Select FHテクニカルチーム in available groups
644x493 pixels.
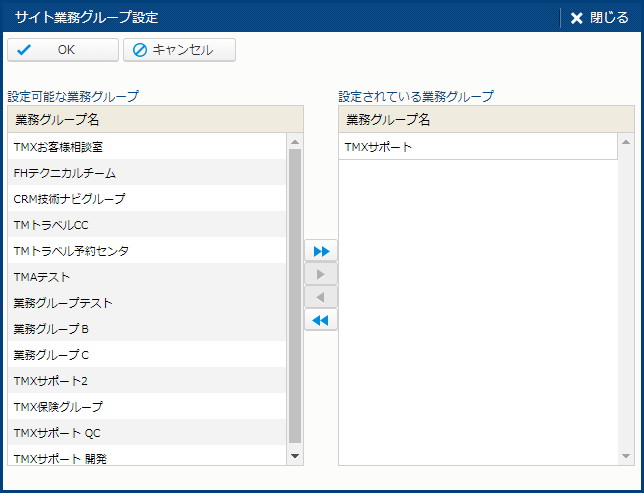pyautogui.click(x=146, y=173)
